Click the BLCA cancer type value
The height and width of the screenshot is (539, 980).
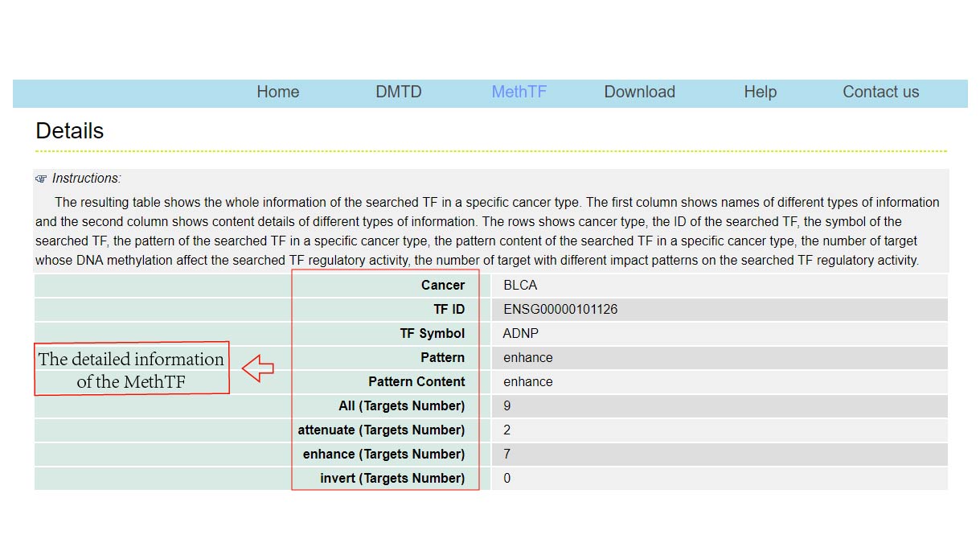[520, 285]
